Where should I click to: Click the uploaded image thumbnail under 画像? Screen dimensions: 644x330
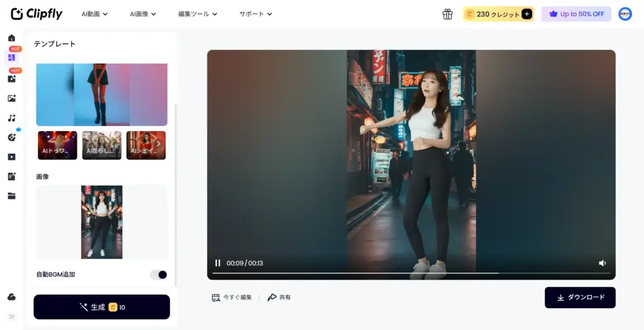click(101, 222)
